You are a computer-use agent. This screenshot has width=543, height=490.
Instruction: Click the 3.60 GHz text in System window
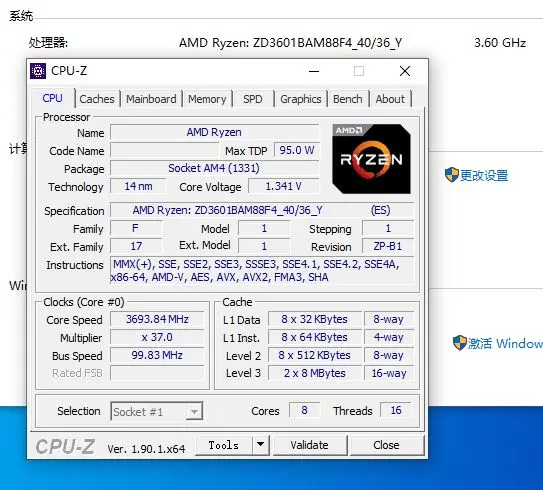pos(500,43)
